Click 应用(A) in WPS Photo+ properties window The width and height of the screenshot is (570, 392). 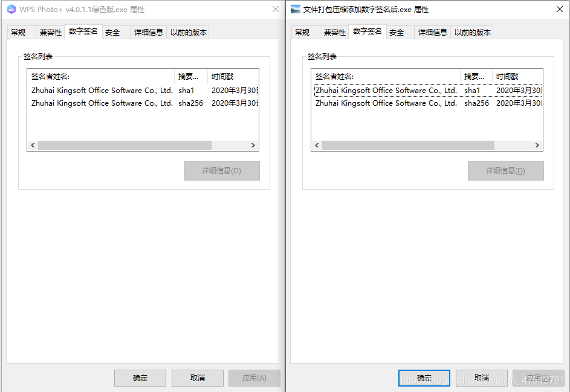pos(254,378)
